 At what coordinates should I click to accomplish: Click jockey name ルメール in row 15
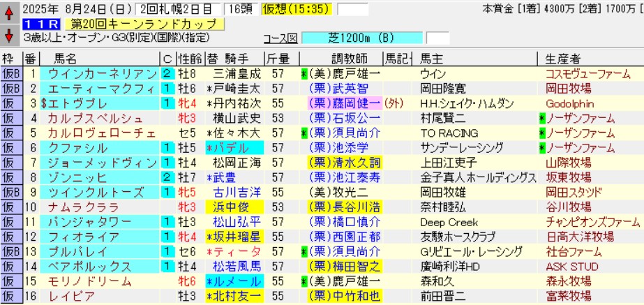tap(234, 281)
